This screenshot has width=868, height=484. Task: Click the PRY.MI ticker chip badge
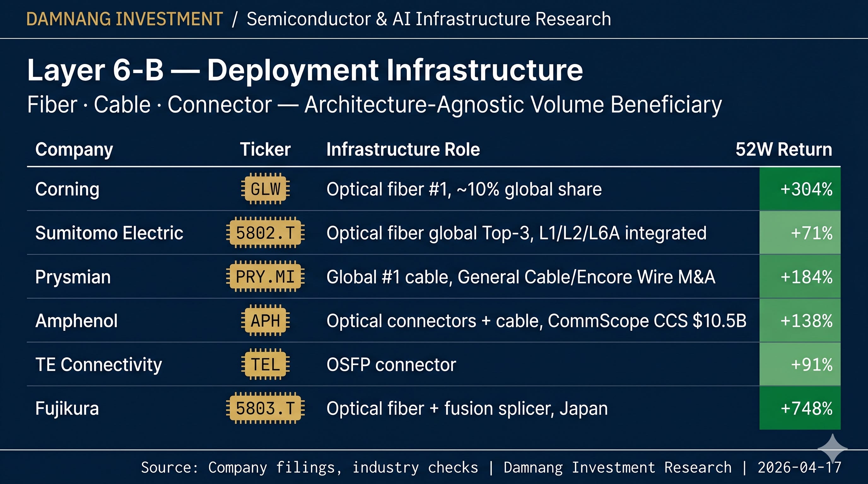click(265, 276)
